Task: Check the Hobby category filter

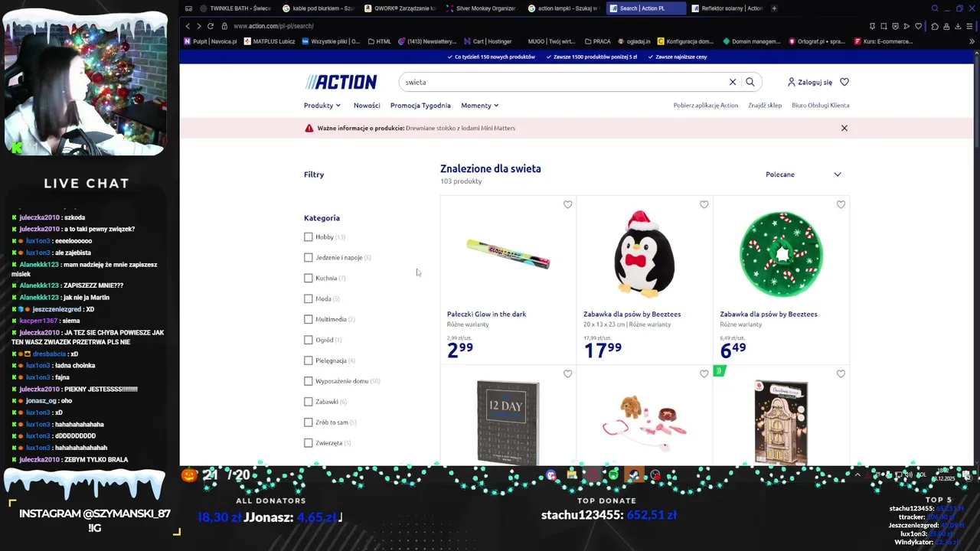Action: [x=309, y=237]
